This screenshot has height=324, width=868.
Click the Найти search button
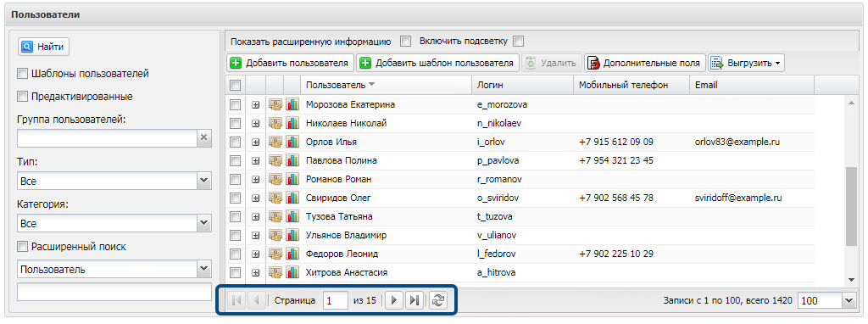[x=44, y=47]
